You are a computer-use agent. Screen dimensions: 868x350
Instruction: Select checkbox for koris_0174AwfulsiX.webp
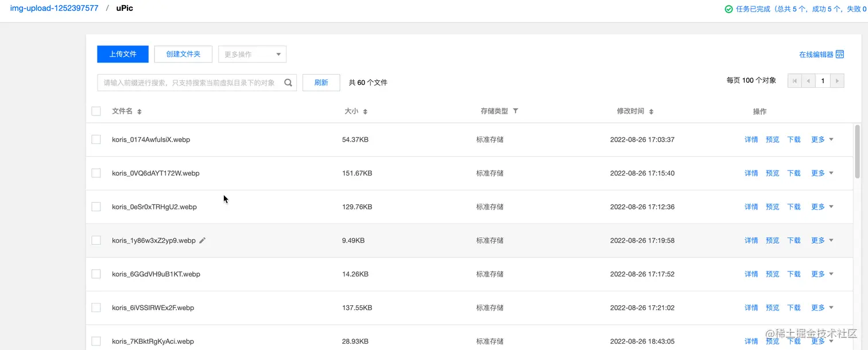pyautogui.click(x=96, y=139)
